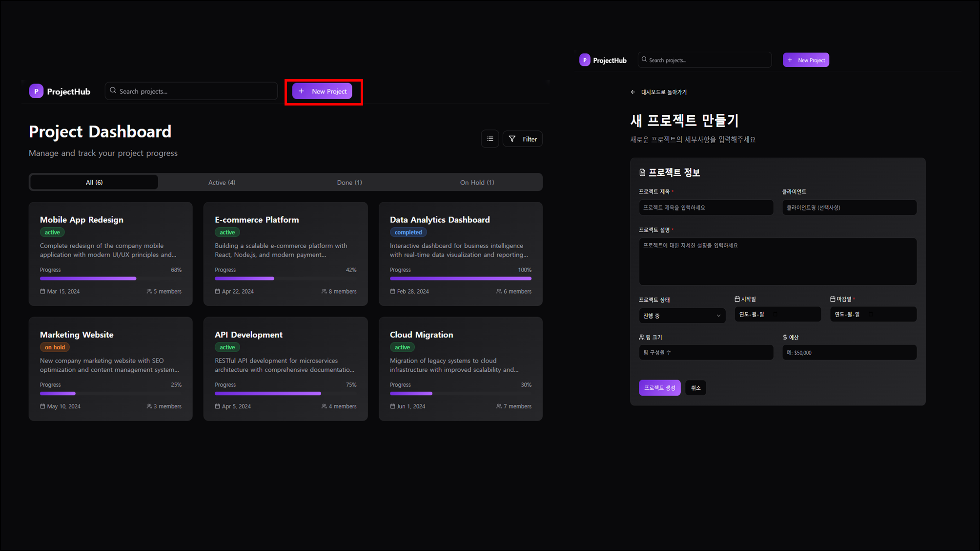Click the calendar icon beside Mar 15, 2024
Screen dimensions: 980x551
(x=42, y=292)
